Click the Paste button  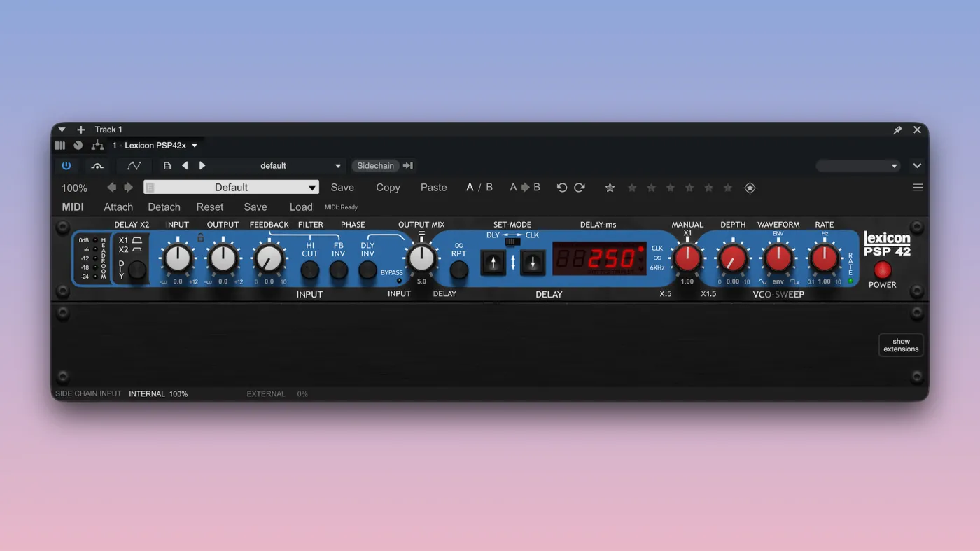[x=433, y=188]
